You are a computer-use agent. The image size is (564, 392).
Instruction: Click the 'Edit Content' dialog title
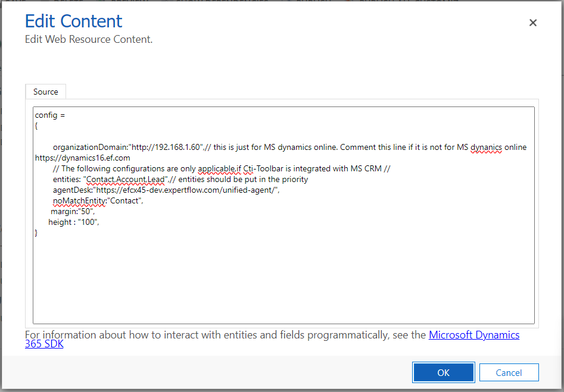tap(73, 21)
